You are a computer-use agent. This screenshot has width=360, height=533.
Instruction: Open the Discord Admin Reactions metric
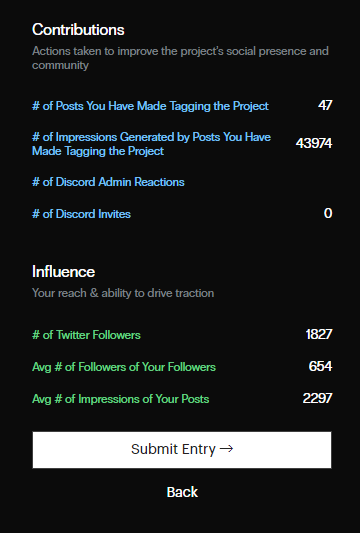coord(108,182)
